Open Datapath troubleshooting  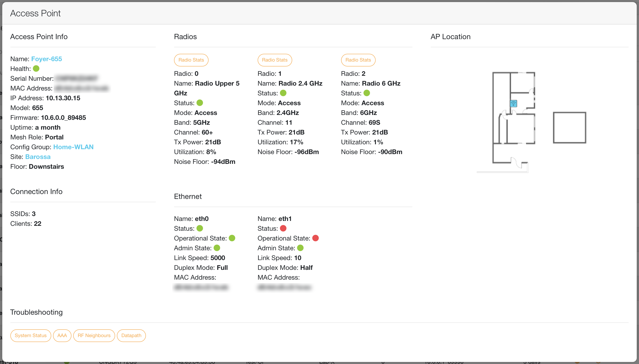pyautogui.click(x=131, y=335)
